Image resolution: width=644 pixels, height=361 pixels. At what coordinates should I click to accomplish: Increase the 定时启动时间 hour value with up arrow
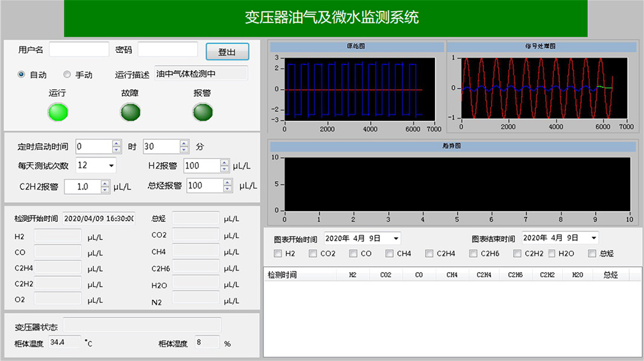coord(117,144)
